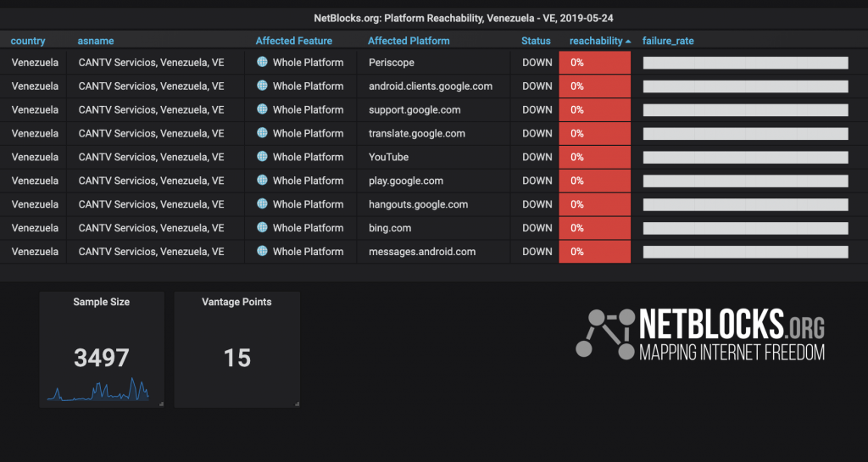The height and width of the screenshot is (462, 868).
Task: Select the android.clients.google.com cell
Action: tap(430, 86)
